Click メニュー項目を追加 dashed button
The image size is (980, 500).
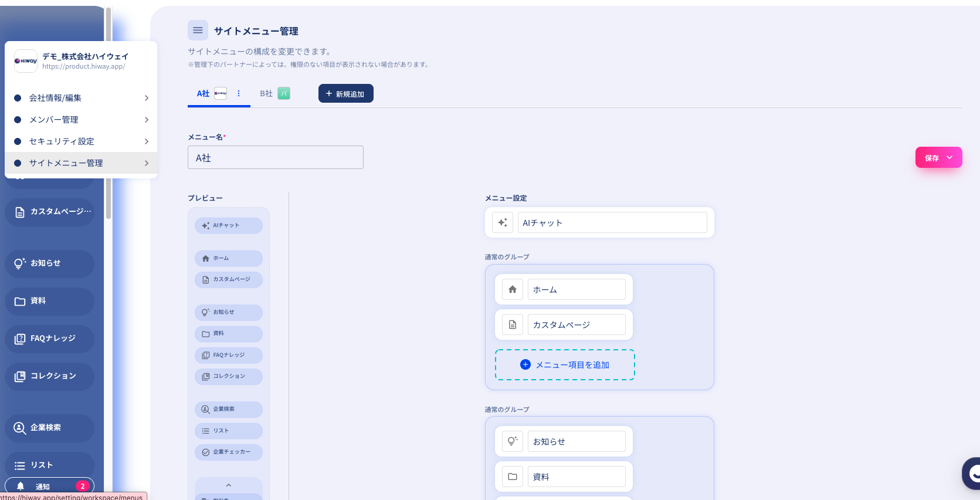point(565,364)
